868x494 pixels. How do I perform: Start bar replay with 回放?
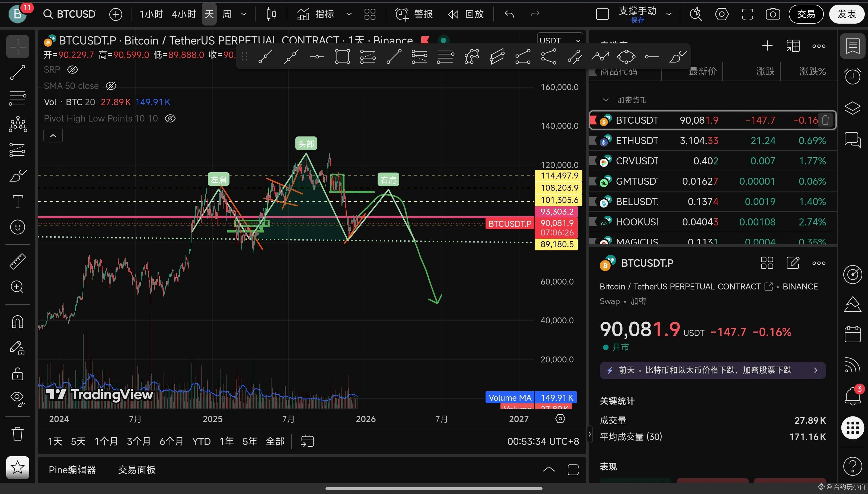pyautogui.click(x=465, y=14)
